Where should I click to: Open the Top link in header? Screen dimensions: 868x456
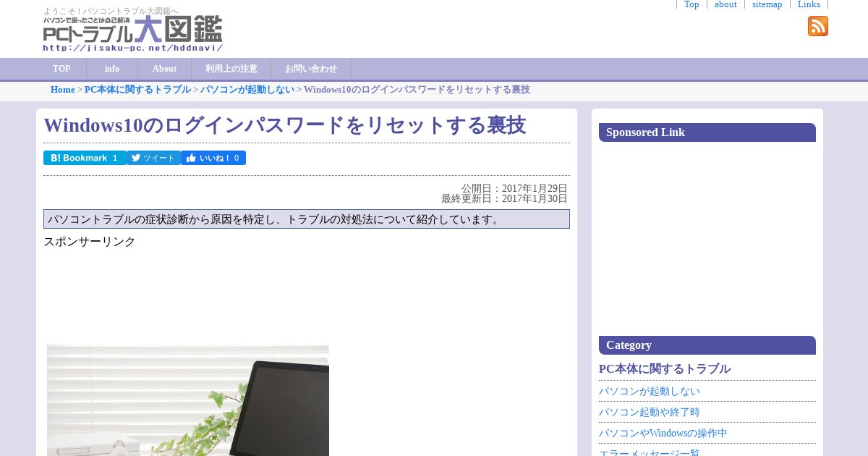click(692, 4)
